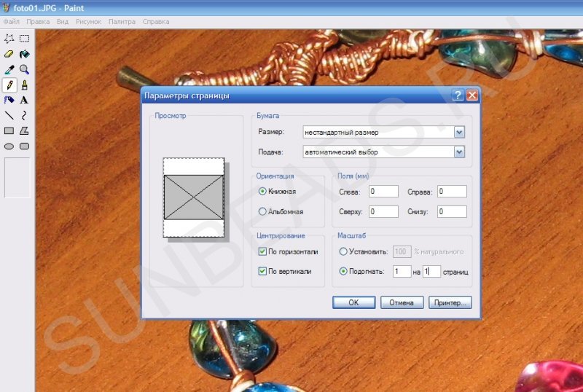The width and height of the screenshot is (583, 392).
Task: Click the Справа margin field
Action: (452, 191)
